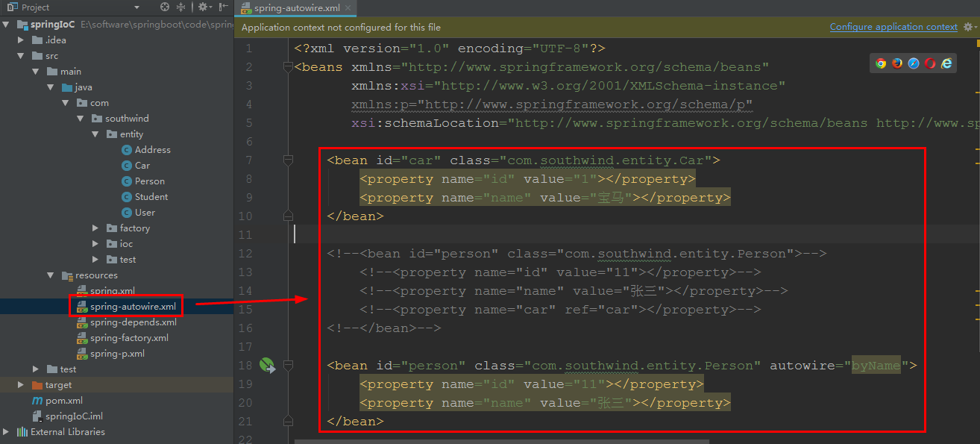Fold the person bean at line 18
This screenshot has height=444, width=980.
pos(288,366)
